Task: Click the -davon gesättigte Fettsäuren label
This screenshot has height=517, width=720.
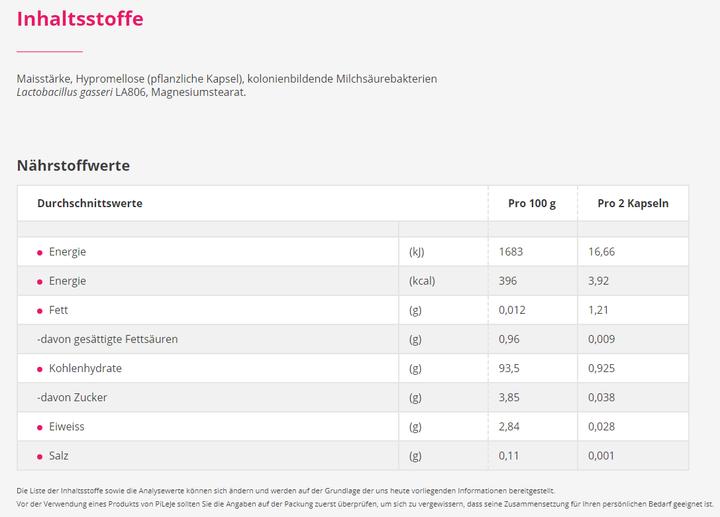Action: [x=107, y=339]
